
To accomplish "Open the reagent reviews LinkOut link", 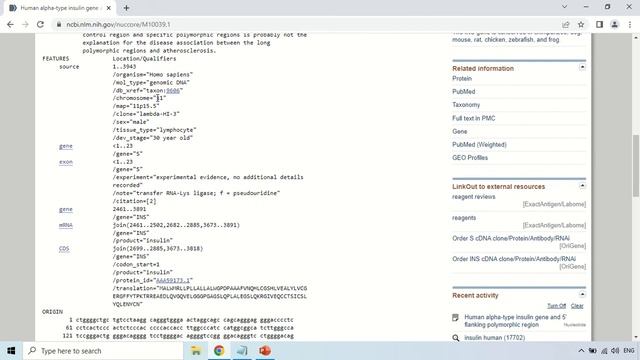I will click(473, 197).
